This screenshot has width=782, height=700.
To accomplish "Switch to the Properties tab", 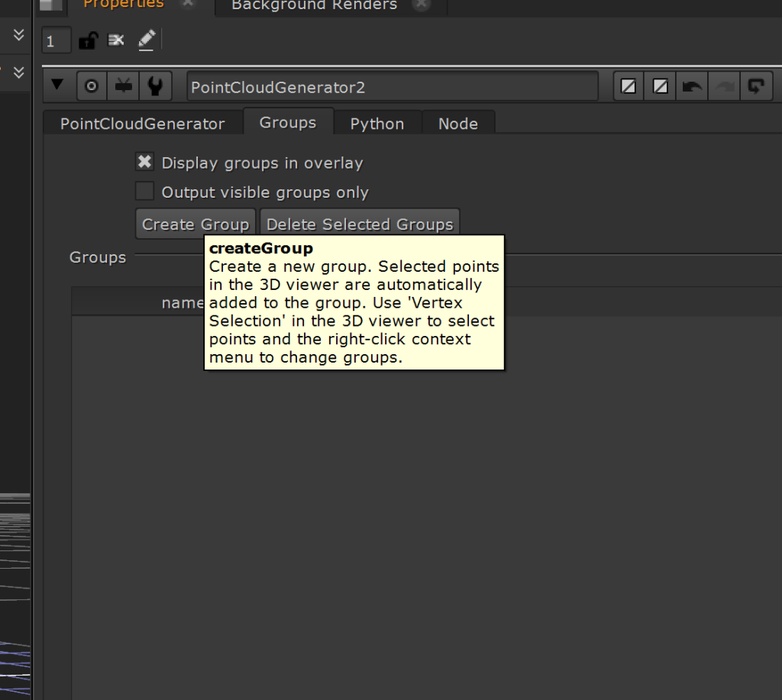I will tap(123, 4).
